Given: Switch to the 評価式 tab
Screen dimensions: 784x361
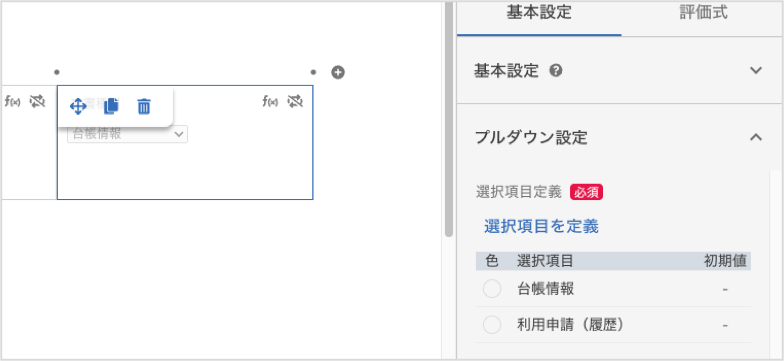Looking at the screenshot, I should point(703,14).
